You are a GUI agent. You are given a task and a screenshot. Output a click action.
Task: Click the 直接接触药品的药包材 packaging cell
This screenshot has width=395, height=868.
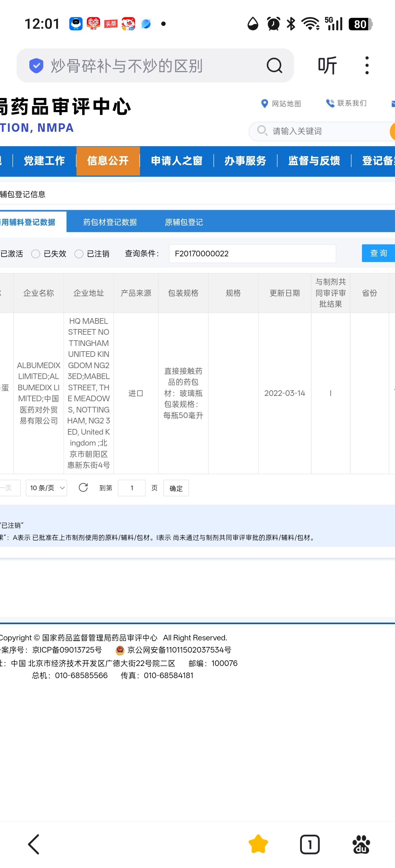tap(183, 393)
